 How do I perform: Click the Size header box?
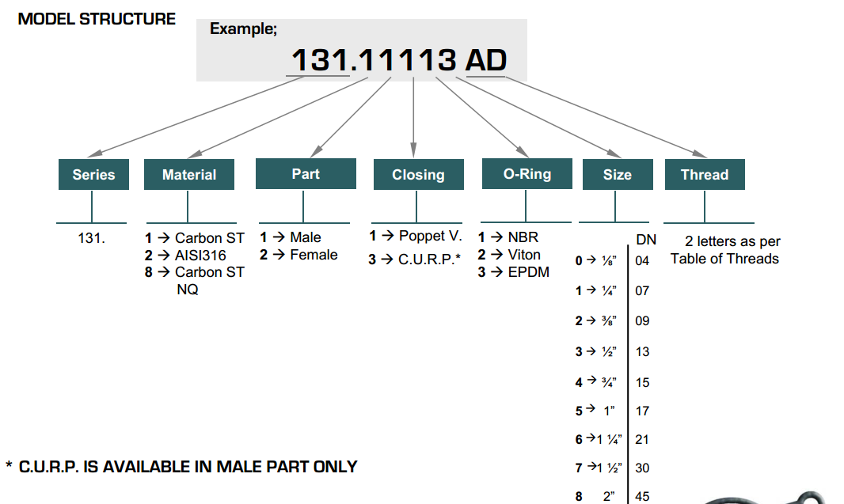pyautogui.click(x=617, y=175)
